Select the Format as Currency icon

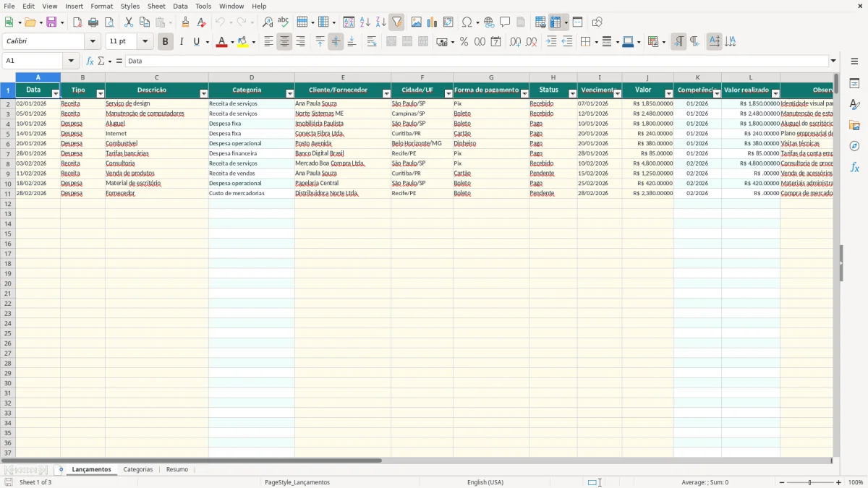tap(442, 42)
